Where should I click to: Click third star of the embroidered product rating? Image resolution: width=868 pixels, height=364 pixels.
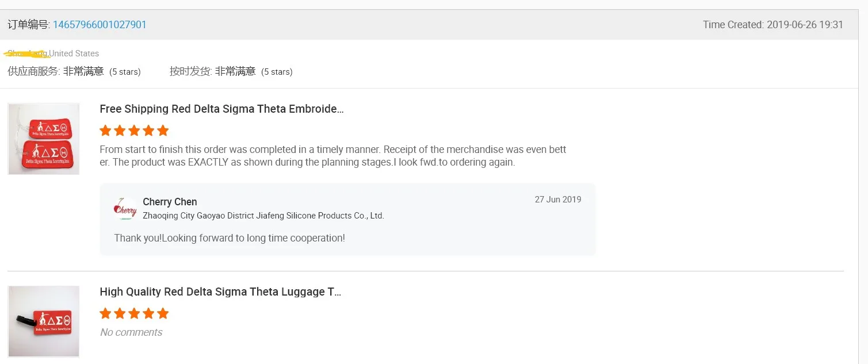(x=134, y=131)
